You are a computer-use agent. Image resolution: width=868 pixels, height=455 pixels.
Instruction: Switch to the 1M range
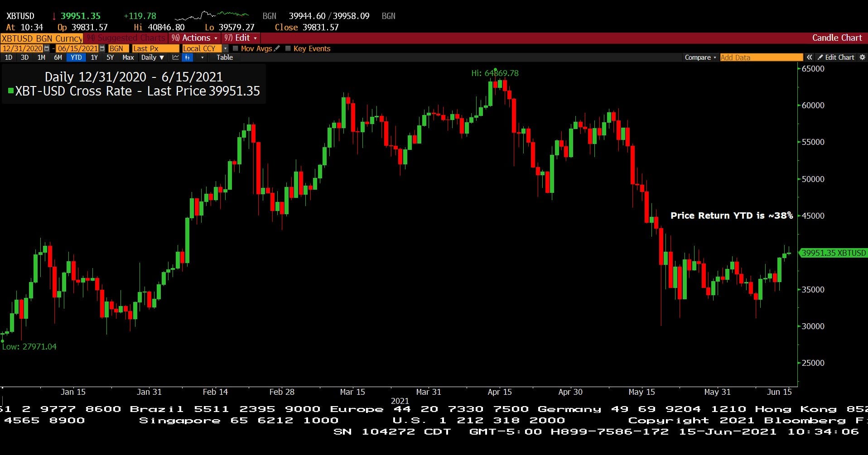(x=41, y=57)
